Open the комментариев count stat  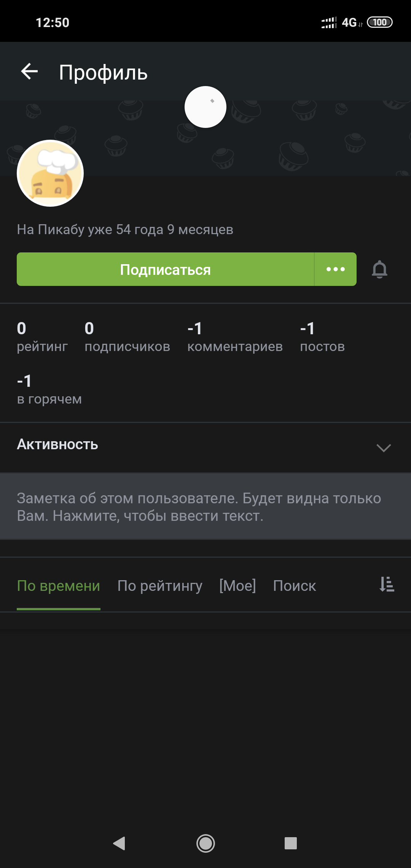[x=235, y=337]
